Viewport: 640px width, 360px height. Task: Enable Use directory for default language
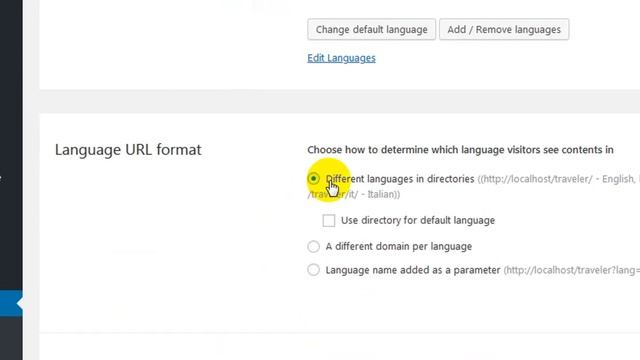point(329,220)
